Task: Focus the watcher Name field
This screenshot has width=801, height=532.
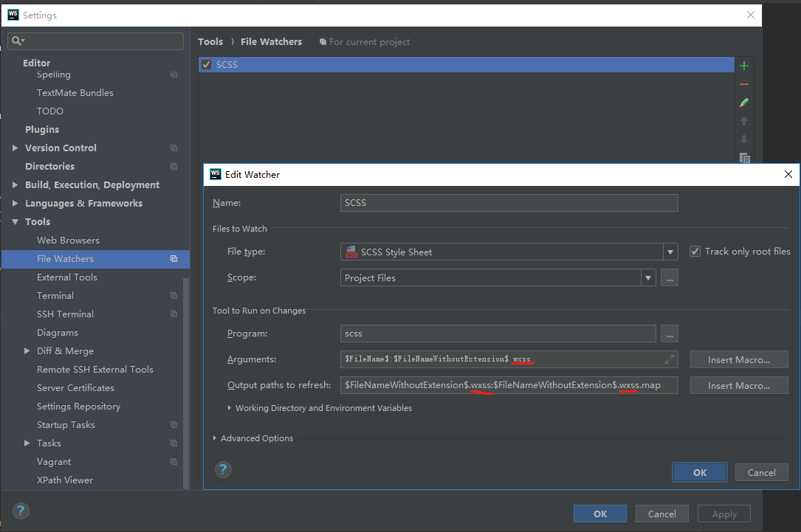Action: click(509, 203)
